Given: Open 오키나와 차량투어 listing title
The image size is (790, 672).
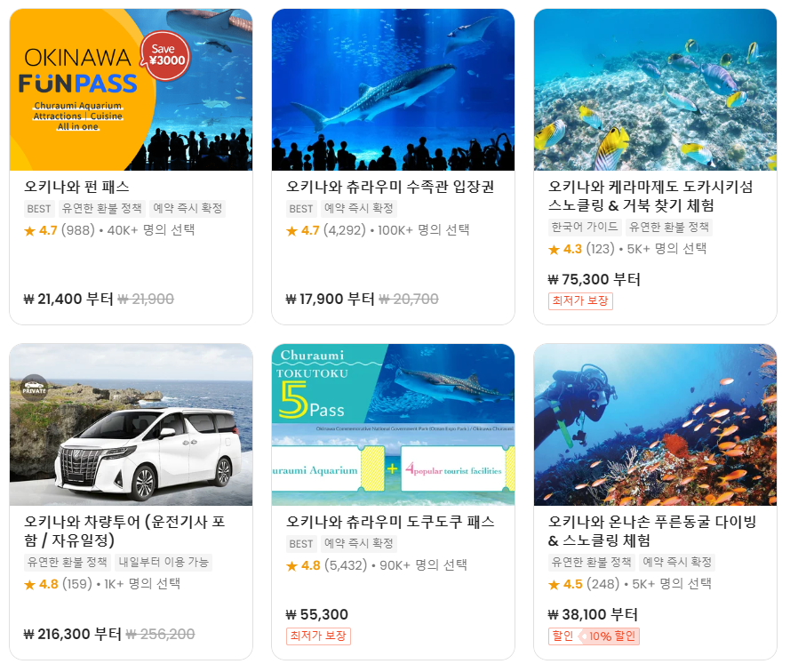Looking at the screenshot, I should (x=124, y=531).
